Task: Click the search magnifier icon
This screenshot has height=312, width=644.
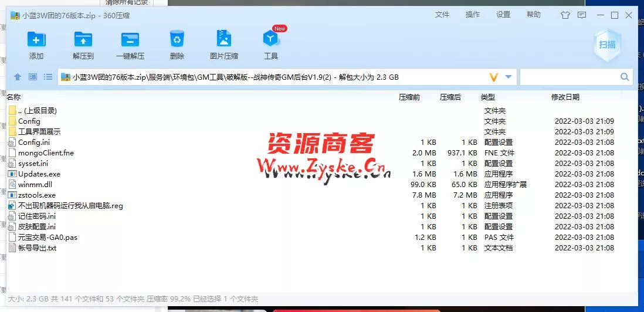Action: (625, 77)
